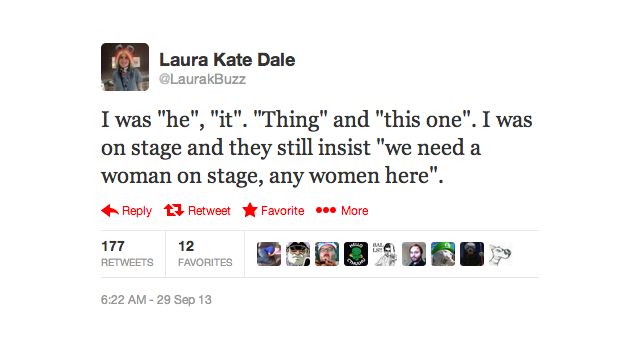The width and height of the screenshot is (640, 360).
Task: Open the More three-dots icon
Action: (x=326, y=210)
